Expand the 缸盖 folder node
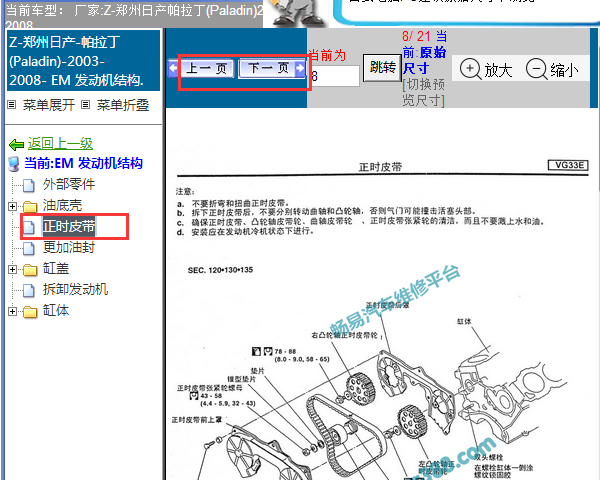This screenshot has width=600, height=480. [12, 269]
